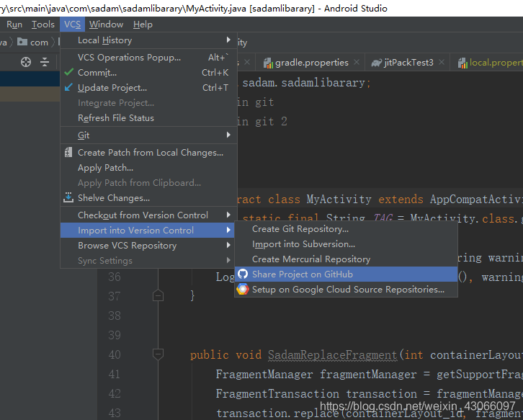Image resolution: width=523 pixels, height=420 pixels.
Task: Click com in the breadcrumb path
Action: (39, 43)
